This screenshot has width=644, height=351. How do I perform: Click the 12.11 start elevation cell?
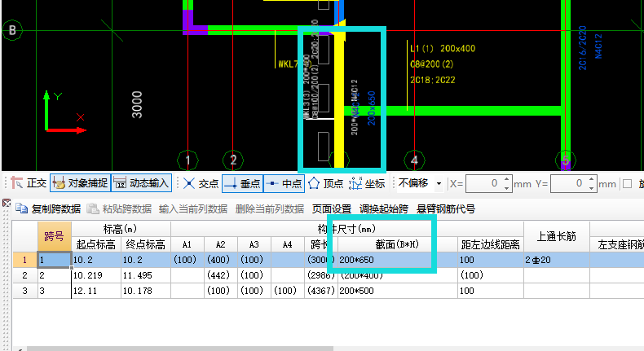[x=96, y=291]
